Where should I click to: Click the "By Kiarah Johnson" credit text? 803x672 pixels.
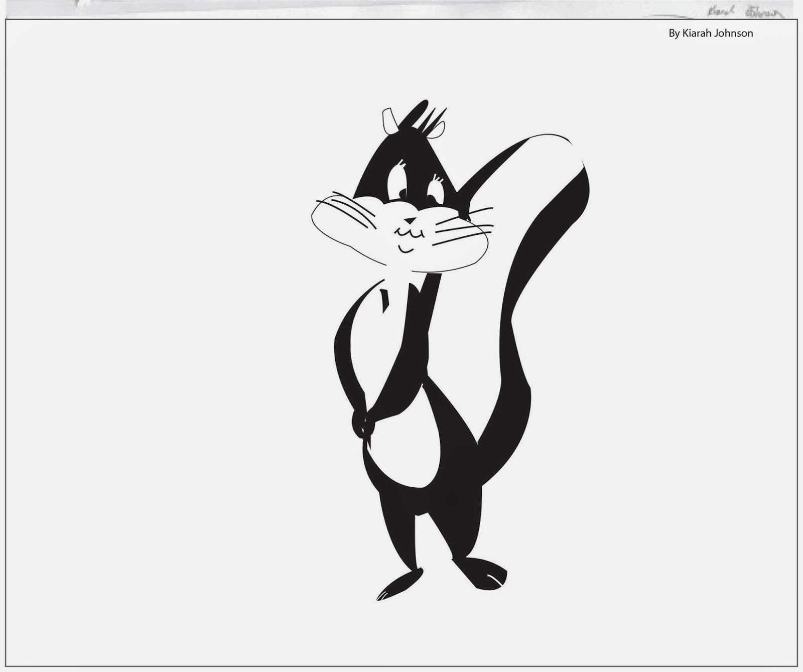tap(710, 34)
